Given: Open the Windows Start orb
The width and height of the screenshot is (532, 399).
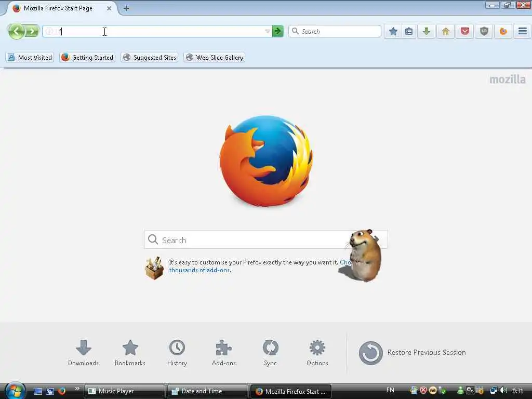Looking at the screenshot, I should (x=15, y=391).
